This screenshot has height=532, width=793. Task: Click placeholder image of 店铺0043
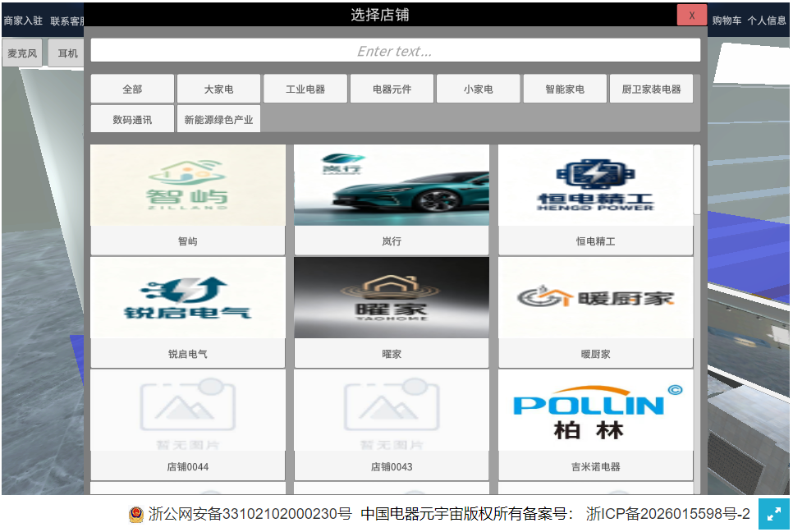pos(392,410)
